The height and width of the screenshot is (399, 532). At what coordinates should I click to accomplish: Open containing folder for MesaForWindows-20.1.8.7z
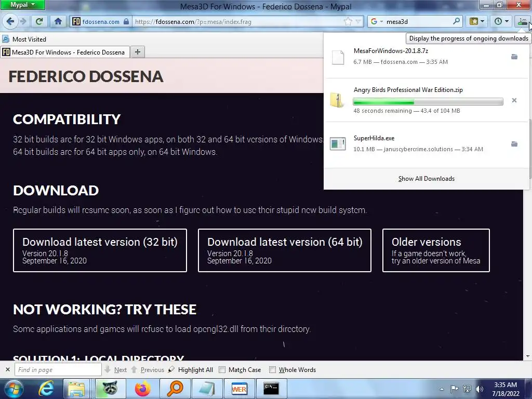coord(514,57)
